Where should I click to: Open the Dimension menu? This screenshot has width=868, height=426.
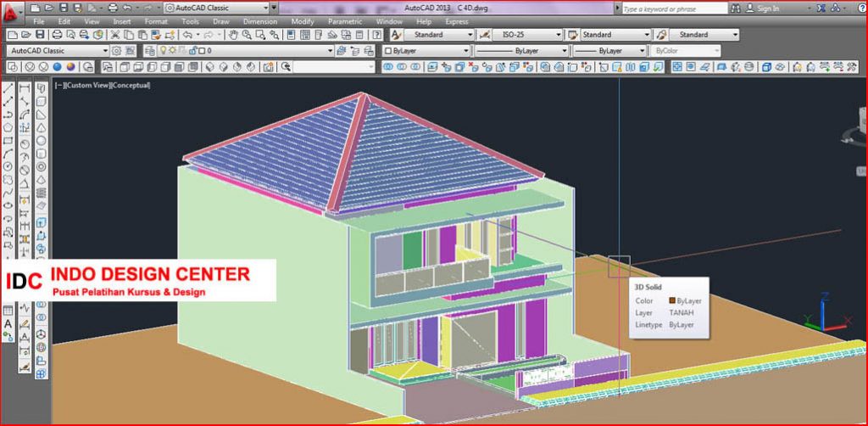click(260, 21)
